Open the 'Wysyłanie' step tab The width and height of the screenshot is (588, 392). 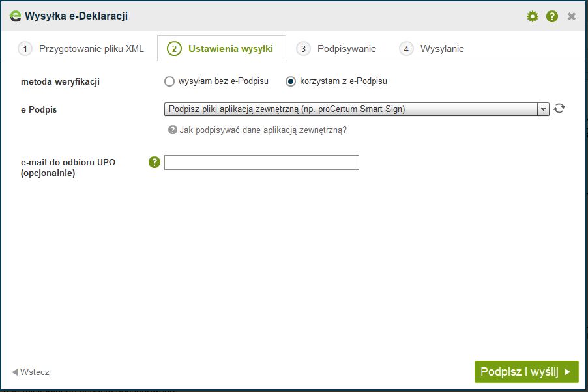(x=434, y=49)
